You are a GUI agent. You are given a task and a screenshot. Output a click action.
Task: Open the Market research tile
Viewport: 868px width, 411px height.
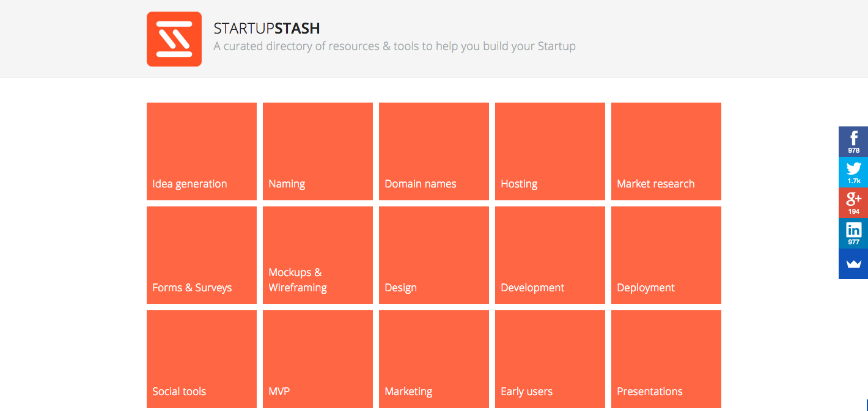tap(666, 151)
